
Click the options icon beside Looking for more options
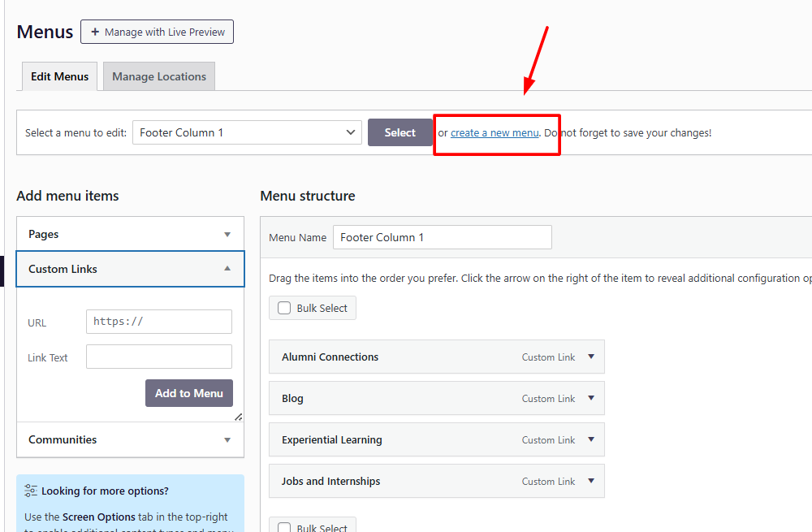(31, 491)
